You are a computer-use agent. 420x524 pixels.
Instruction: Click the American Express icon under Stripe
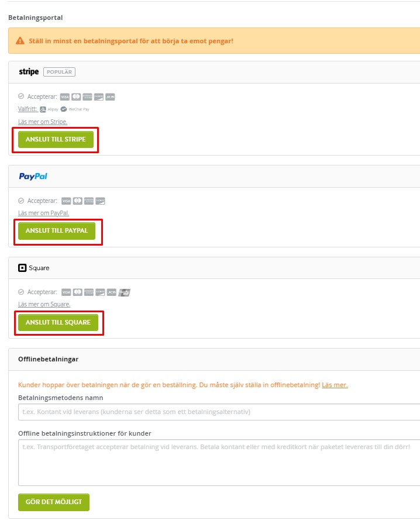[x=87, y=97]
